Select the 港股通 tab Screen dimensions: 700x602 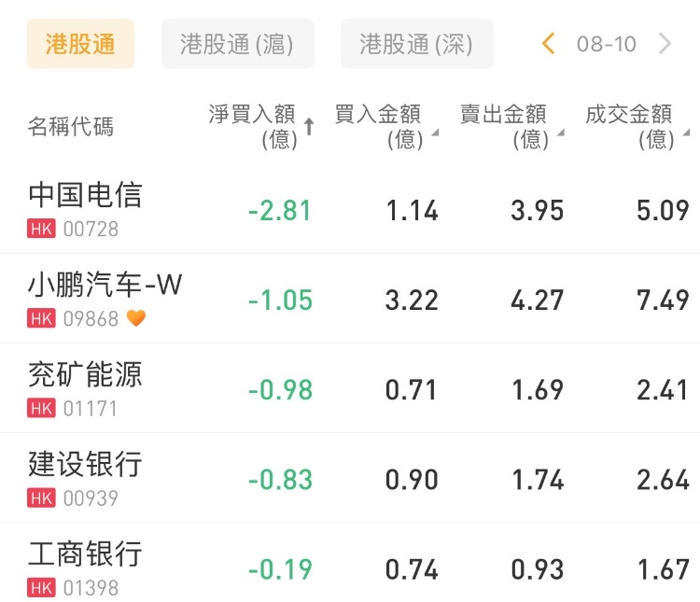(x=80, y=44)
